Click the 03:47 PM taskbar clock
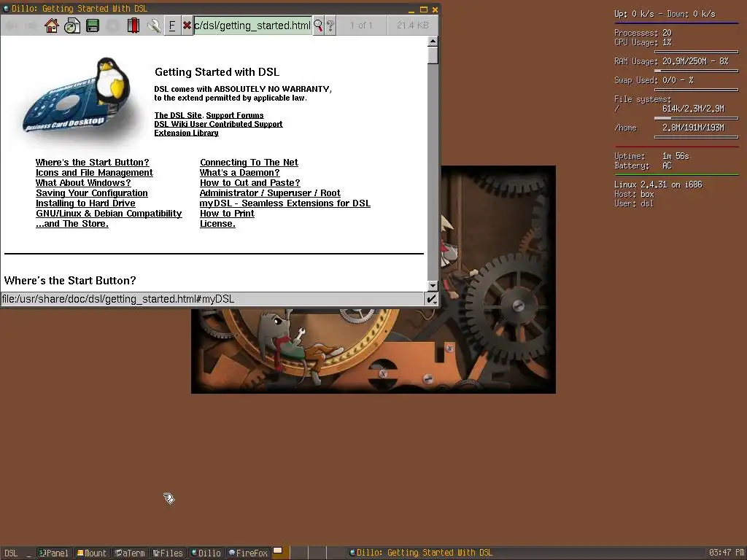 pos(726,553)
